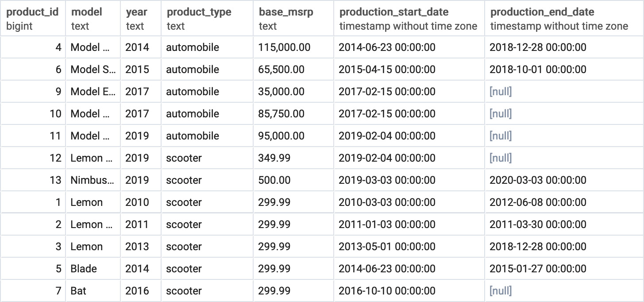Click end date 2018-12-28 in row 3
Image resolution: width=644 pixels, height=302 pixels.
click(564, 246)
